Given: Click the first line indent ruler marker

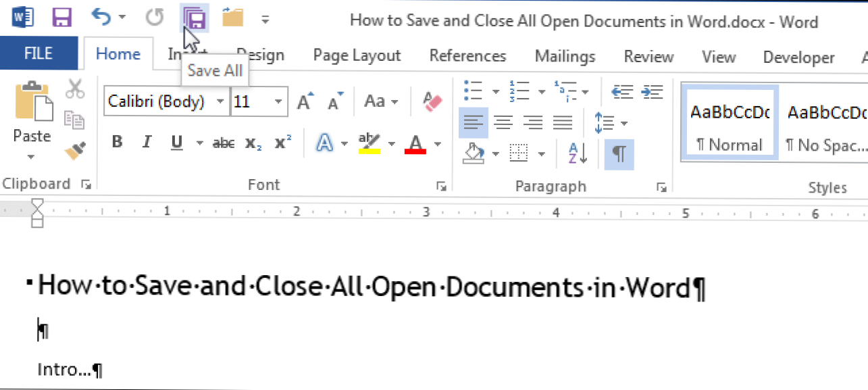Looking at the screenshot, I should click(38, 204).
